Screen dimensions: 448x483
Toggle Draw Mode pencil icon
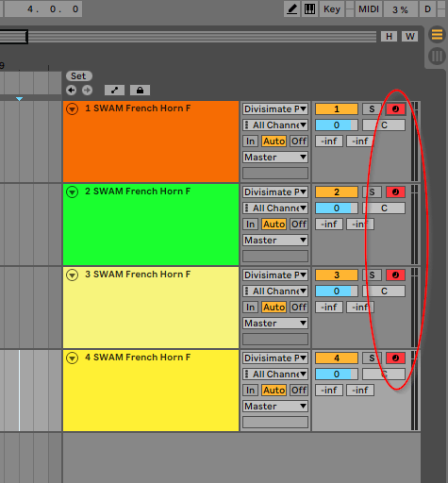click(x=292, y=9)
